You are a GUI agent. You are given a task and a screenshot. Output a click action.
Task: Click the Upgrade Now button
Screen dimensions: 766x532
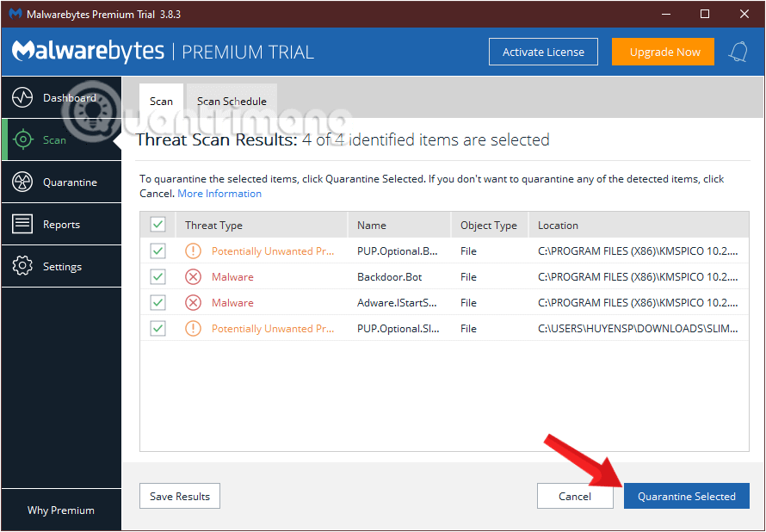(x=663, y=52)
